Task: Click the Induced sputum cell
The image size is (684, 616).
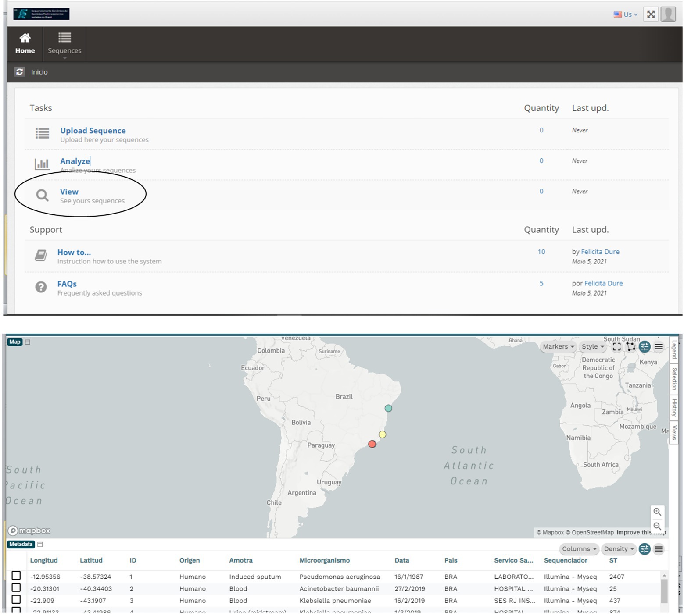Action: click(255, 577)
